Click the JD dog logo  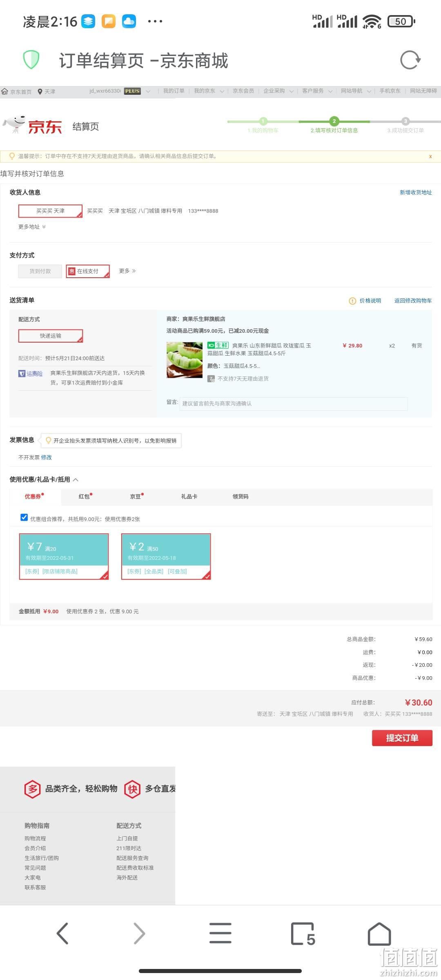(15, 124)
